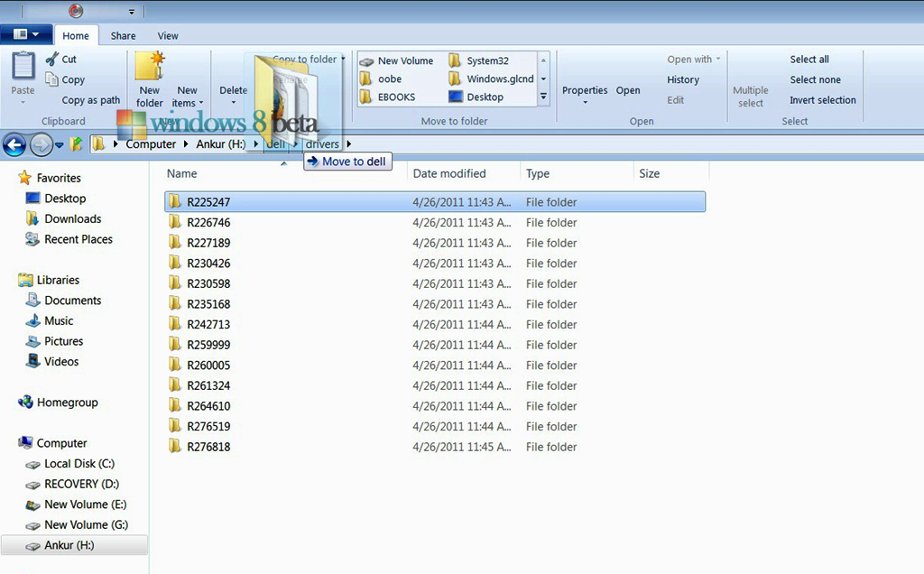The width and height of the screenshot is (924, 574).
Task: Switch to the Share ribbon tab
Action: point(124,36)
